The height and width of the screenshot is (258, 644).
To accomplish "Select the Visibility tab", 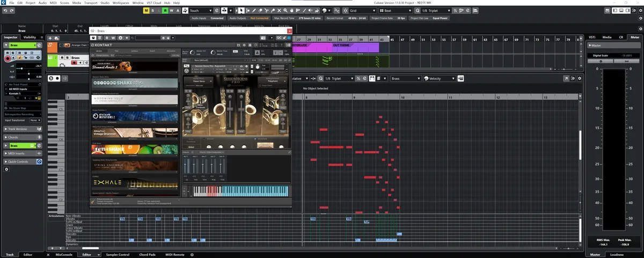I will click(30, 37).
